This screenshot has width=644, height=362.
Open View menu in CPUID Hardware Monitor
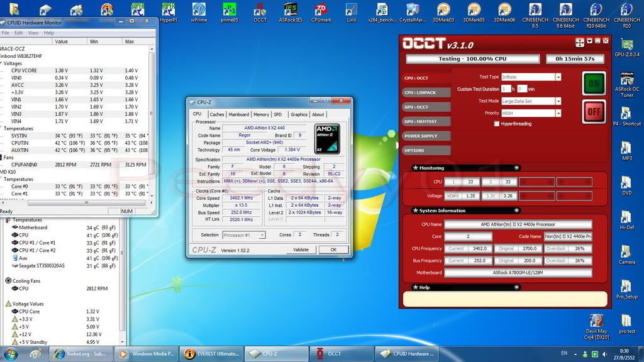(33, 33)
